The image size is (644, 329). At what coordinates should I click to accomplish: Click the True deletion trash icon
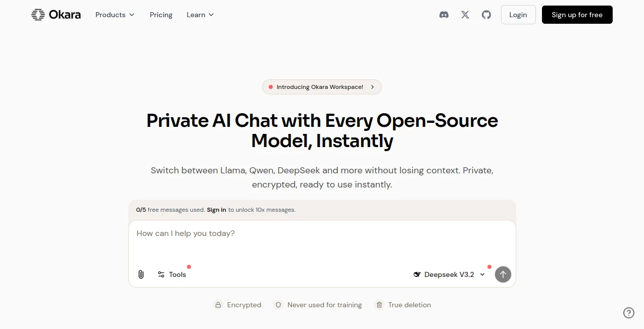click(x=379, y=305)
